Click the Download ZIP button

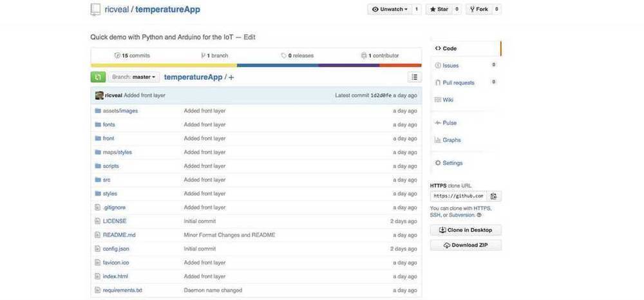(466, 245)
